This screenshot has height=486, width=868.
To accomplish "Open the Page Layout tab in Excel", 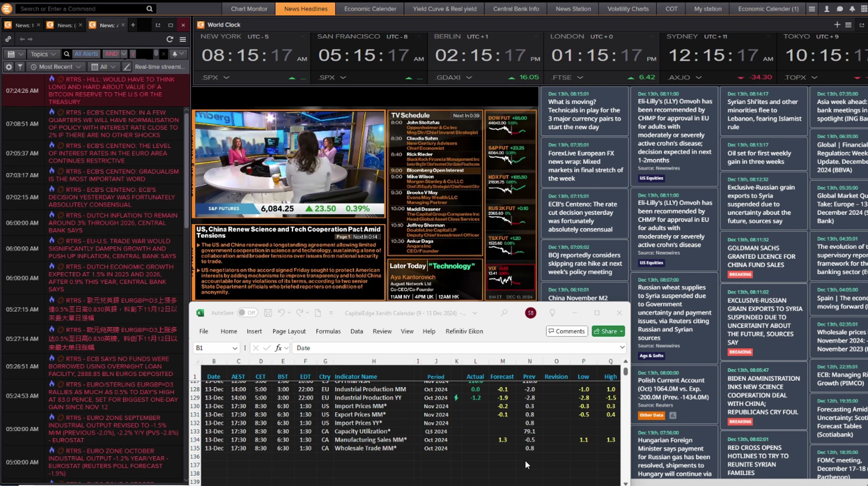I will click(289, 331).
